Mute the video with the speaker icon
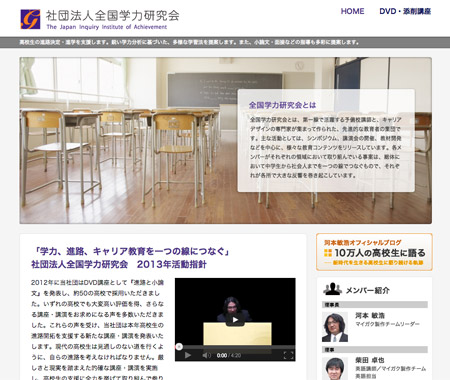450x380 pixels. (206, 355)
